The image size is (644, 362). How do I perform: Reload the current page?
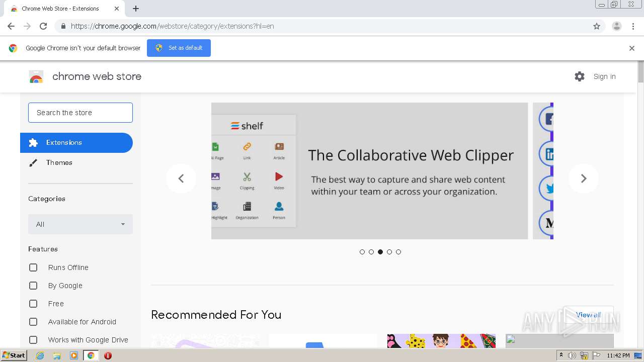coord(43,26)
